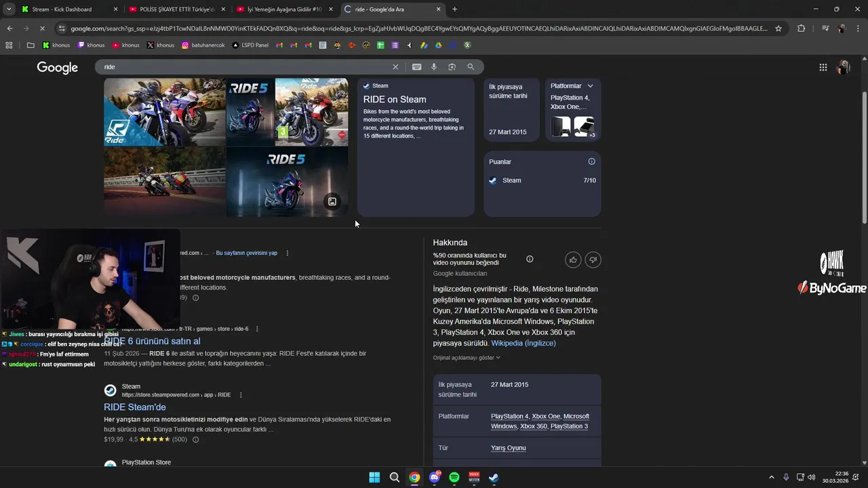
Task: Open the Google Ads bookmark
Action: [425, 45]
